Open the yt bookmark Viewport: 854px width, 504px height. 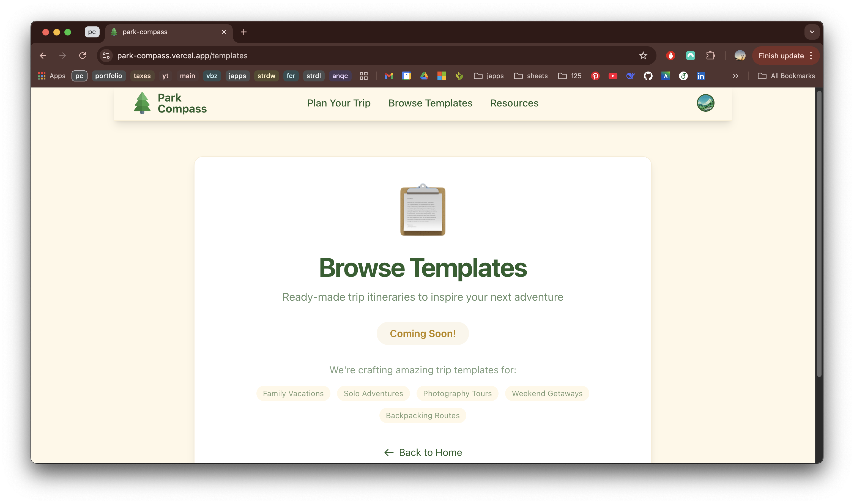(x=165, y=76)
